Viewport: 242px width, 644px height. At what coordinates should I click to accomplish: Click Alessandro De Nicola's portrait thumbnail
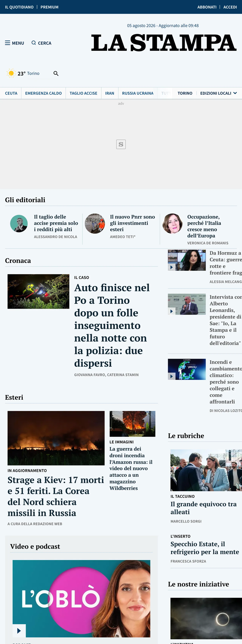point(19,223)
